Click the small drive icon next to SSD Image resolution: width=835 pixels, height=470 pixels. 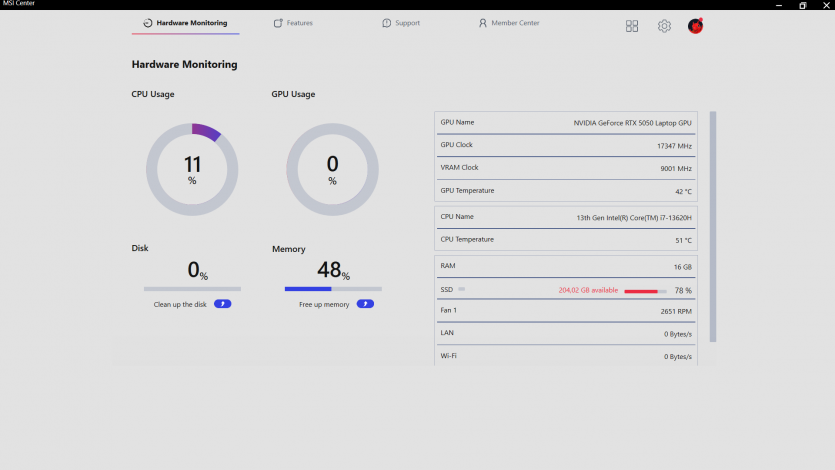462,290
